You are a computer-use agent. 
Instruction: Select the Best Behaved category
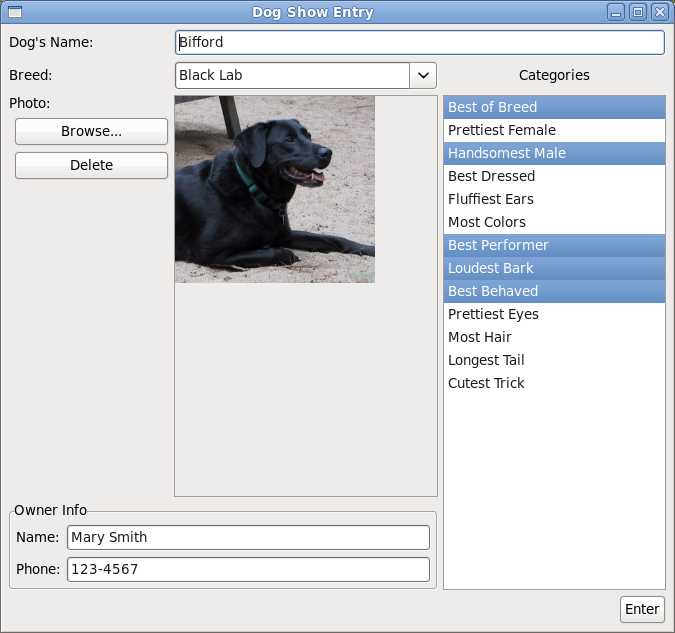[x=554, y=292]
